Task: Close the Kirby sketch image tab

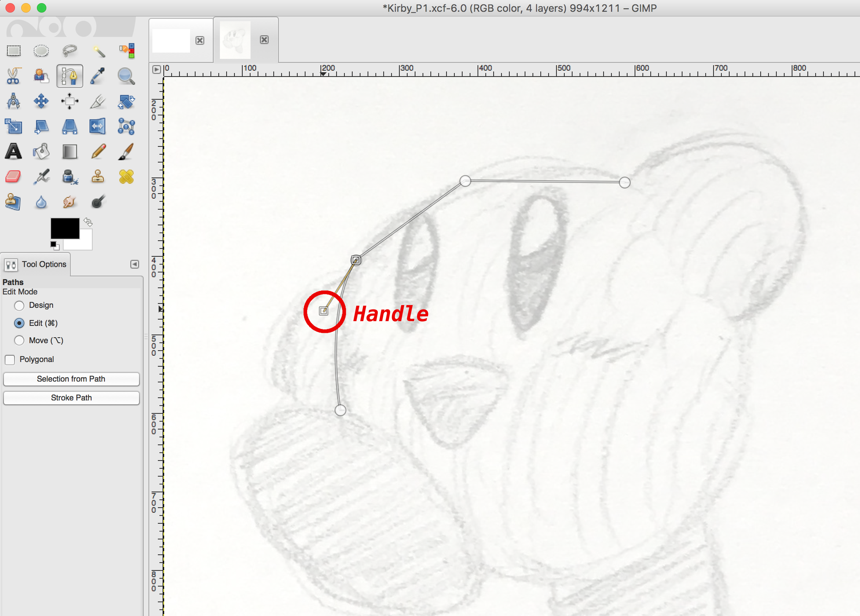Action: pos(264,40)
